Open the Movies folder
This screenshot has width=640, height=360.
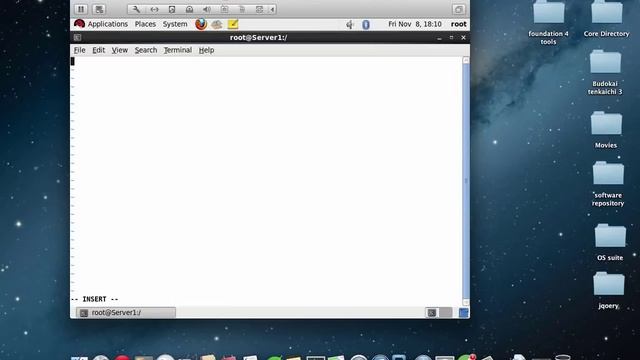click(x=606, y=130)
